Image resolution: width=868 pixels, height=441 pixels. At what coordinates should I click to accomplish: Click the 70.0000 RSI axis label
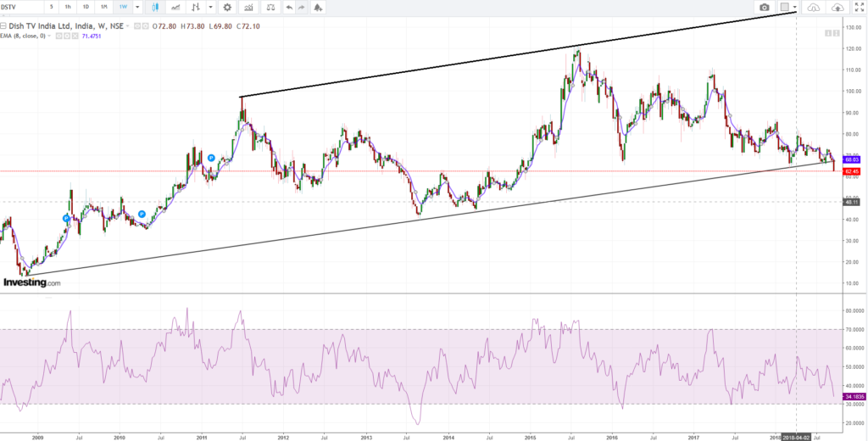(854, 329)
